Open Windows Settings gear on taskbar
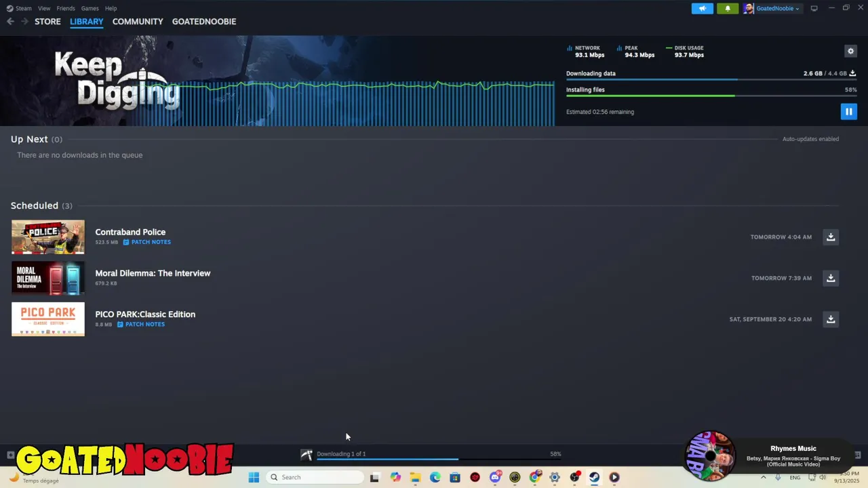Image resolution: width=868 pixels, height=488 pixels. click(555, 477)
